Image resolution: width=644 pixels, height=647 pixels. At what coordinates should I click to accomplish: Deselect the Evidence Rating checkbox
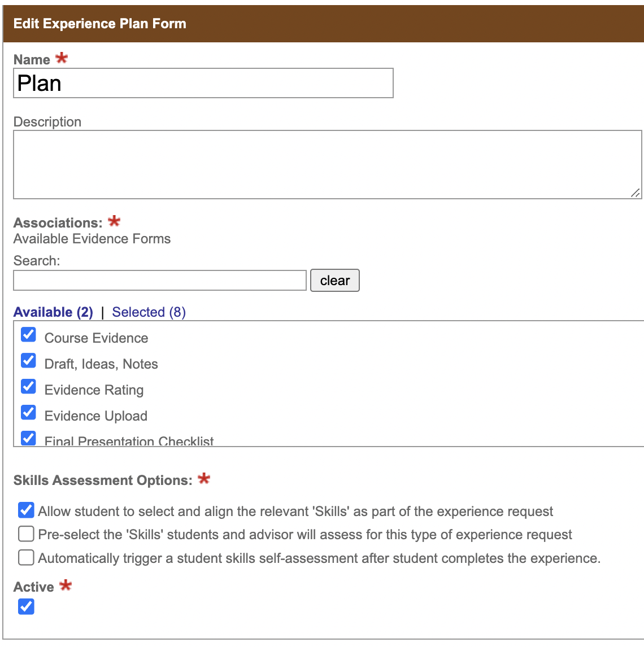click(28, 387)
